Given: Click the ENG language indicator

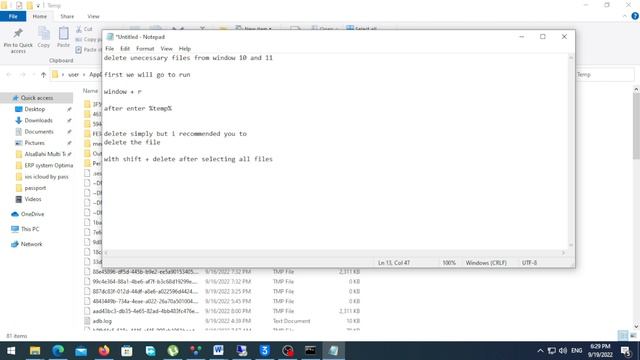Looking at the screenshot, I should click(x=576, y=351).
